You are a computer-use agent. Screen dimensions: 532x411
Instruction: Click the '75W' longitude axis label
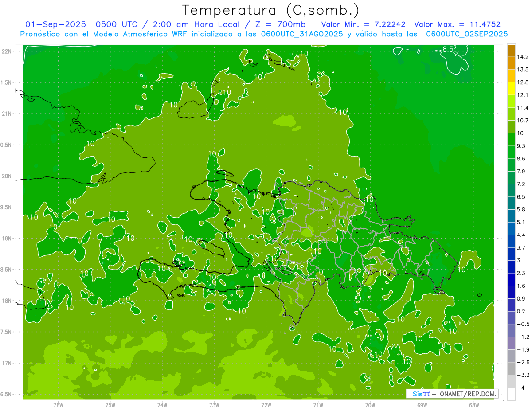pos(110,404)
